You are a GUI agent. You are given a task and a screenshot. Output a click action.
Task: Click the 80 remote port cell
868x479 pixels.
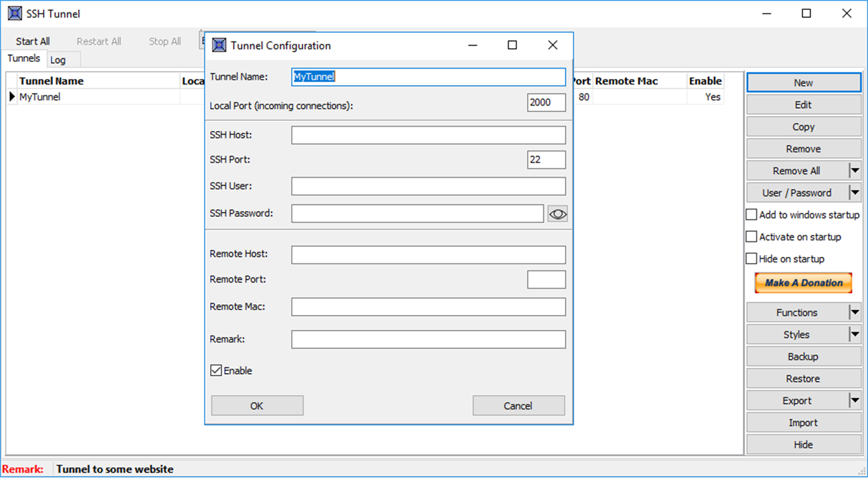584,97
